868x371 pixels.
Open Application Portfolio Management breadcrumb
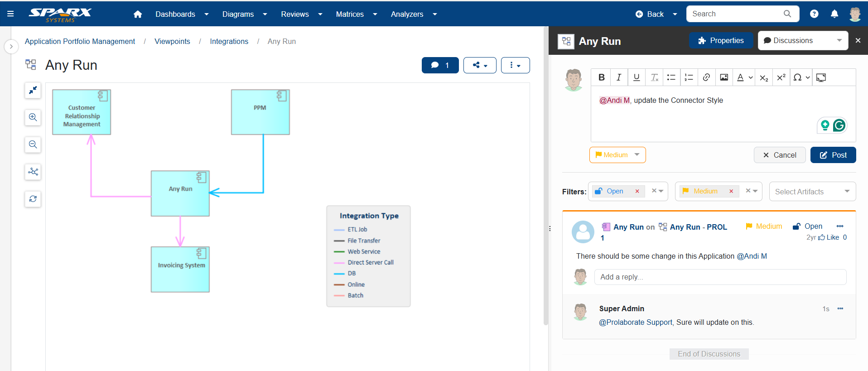pyautogui.click(x=80, y=41)
